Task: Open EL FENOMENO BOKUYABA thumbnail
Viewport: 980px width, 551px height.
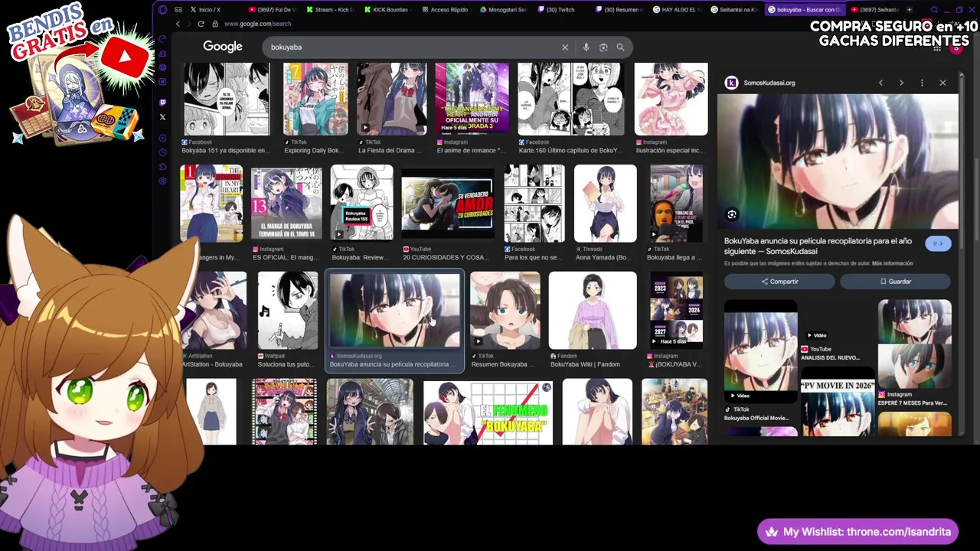Action: point(488,412)
